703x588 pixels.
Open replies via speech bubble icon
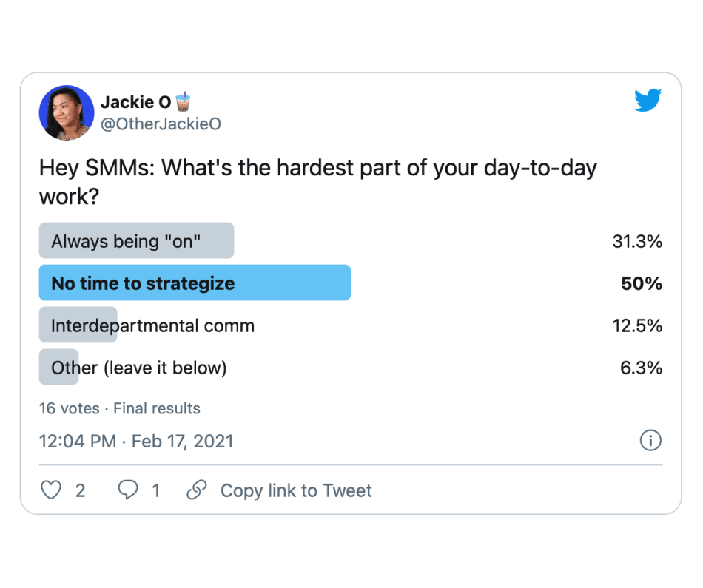[128, 490]
